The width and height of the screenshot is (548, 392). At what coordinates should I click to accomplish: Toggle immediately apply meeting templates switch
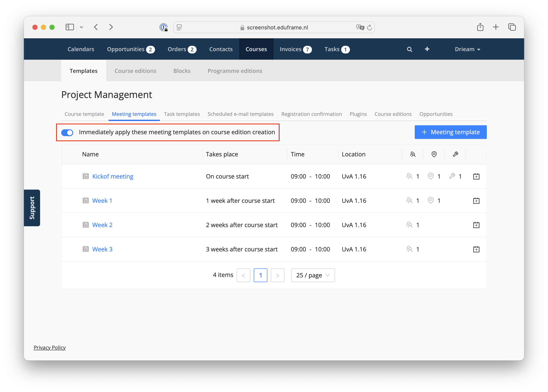point(67,133)
